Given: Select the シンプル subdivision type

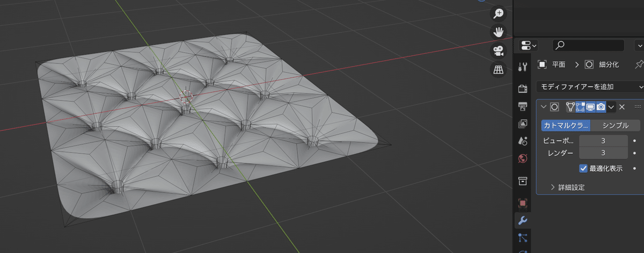Looking at the screenshot, I should click(x=616, y=125).
